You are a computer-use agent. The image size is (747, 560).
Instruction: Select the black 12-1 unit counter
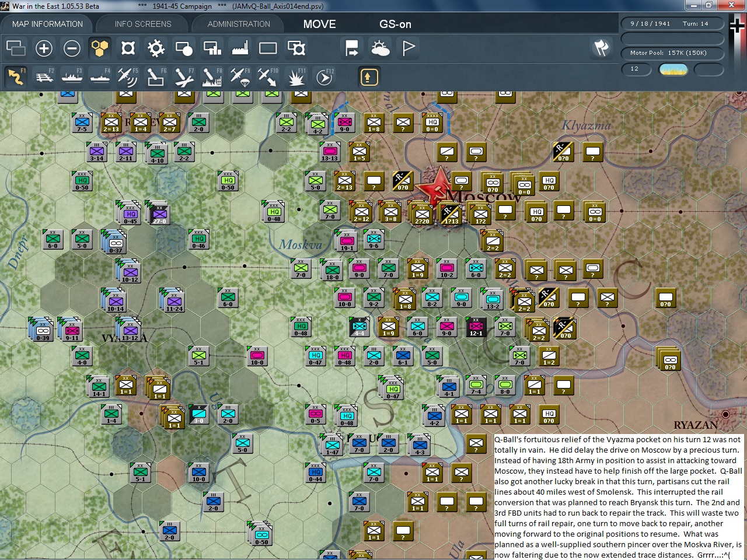click(476, 327)
